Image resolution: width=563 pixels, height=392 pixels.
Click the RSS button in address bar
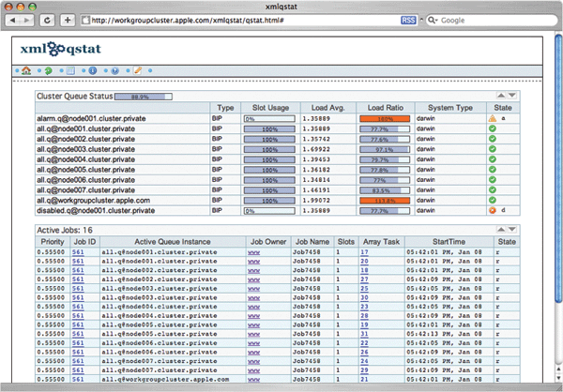click(410, 19)
